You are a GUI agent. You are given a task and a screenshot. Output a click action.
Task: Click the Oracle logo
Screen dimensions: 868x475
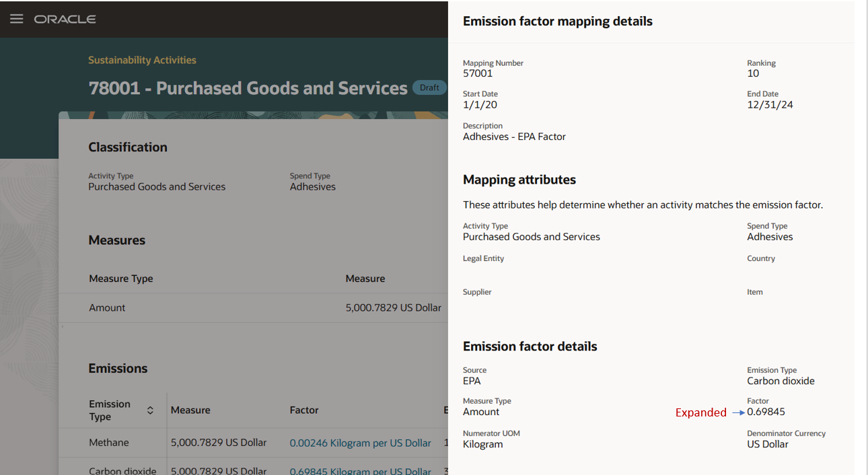[65, 19]
